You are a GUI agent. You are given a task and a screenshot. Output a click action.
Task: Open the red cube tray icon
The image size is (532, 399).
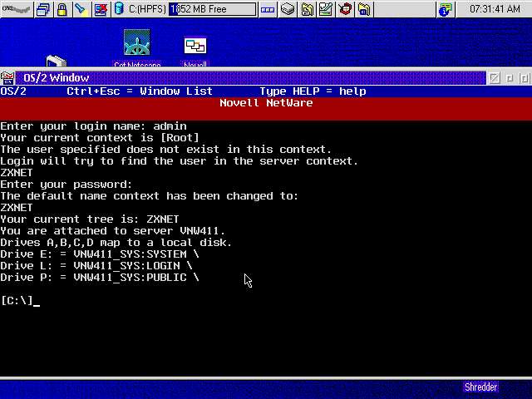click(x=345, y=9)
